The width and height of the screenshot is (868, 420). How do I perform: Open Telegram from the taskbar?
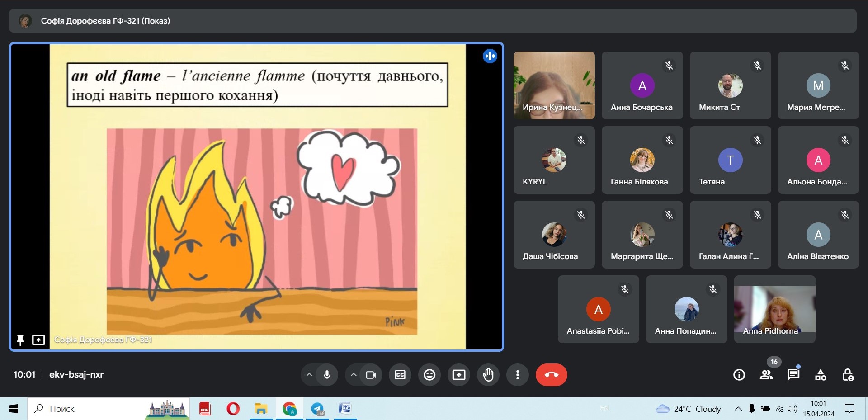(318, 409)
